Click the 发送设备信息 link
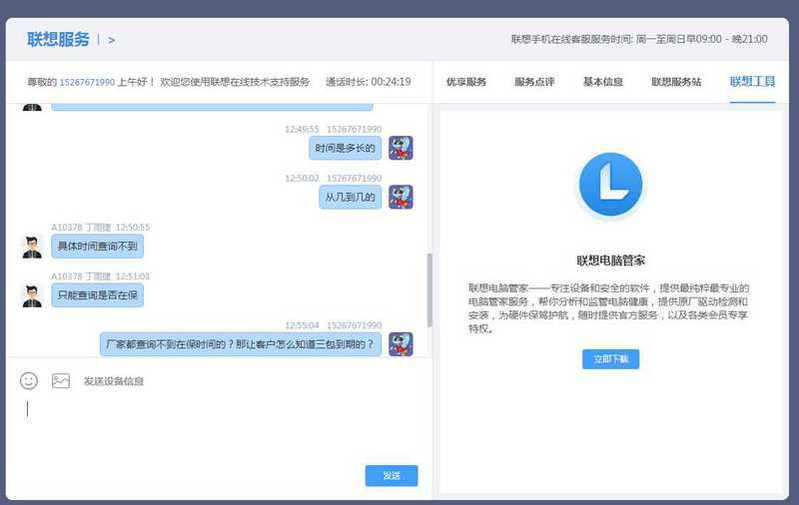The width and height of the screenshot is (799, 505). click(x=114, y=381)
